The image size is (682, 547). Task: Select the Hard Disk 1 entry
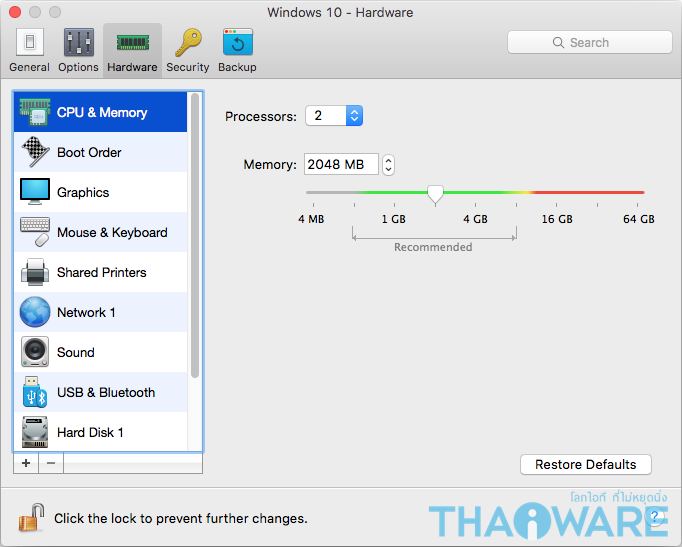pyautogui.click(x=100, y=432)
